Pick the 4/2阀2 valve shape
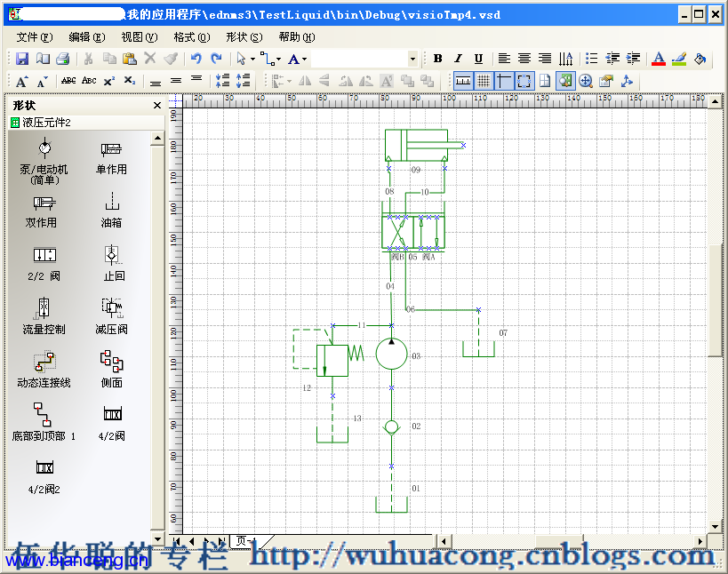 tap(44, 476)
